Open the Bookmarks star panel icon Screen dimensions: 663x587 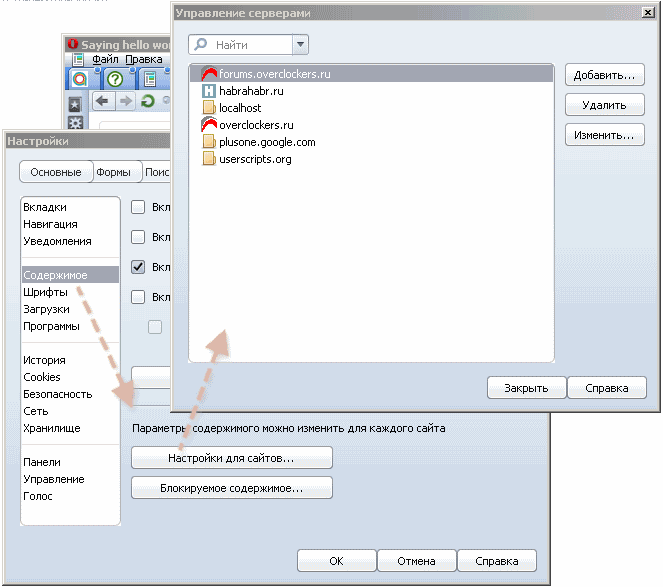(x=75, y=105)
